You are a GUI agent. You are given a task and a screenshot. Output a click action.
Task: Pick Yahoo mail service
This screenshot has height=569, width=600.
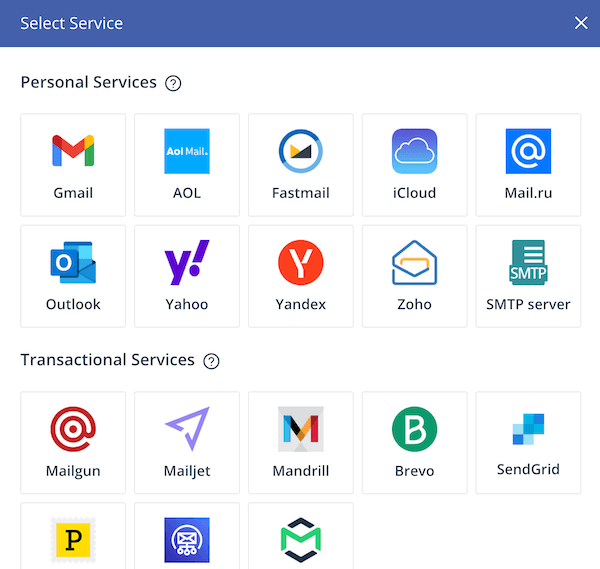(x=187, y=276)
